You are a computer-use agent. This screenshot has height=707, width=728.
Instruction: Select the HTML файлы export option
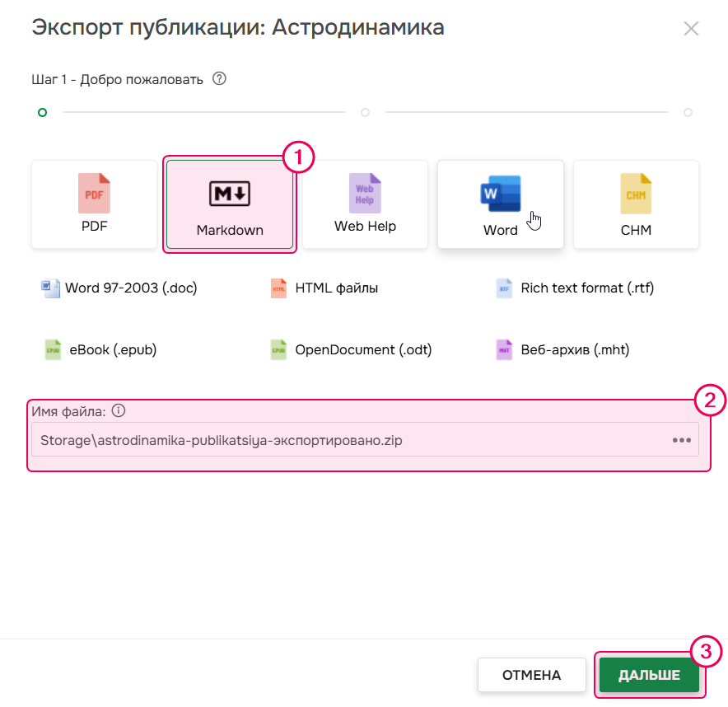(324, 288)
